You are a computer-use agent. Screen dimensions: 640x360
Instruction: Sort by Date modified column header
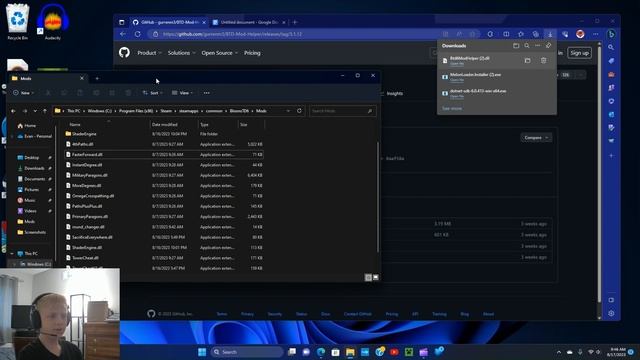tap(173, 124)
